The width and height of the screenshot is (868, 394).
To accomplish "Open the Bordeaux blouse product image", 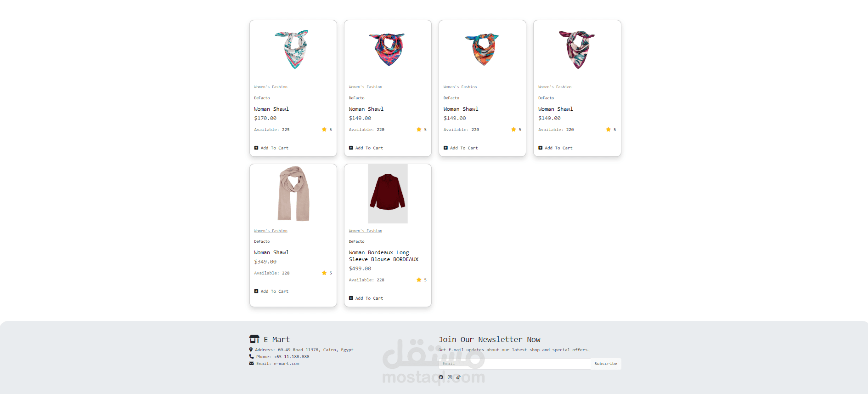I will 388,194.
